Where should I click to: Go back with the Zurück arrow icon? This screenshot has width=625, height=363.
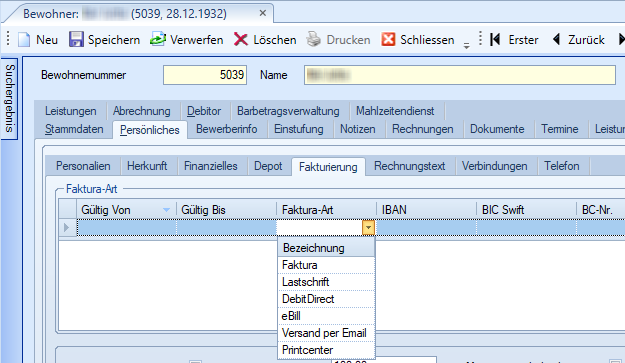click(x=557, y=39)
